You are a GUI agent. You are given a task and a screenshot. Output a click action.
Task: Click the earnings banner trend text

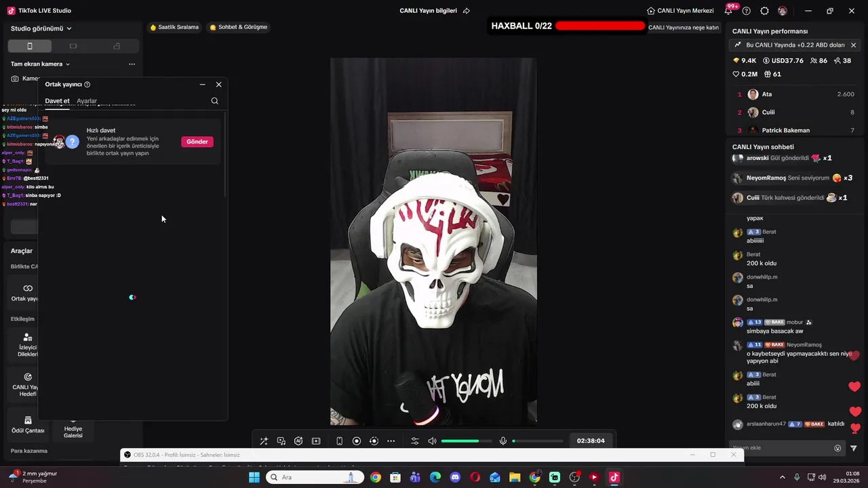click(795, 45)
